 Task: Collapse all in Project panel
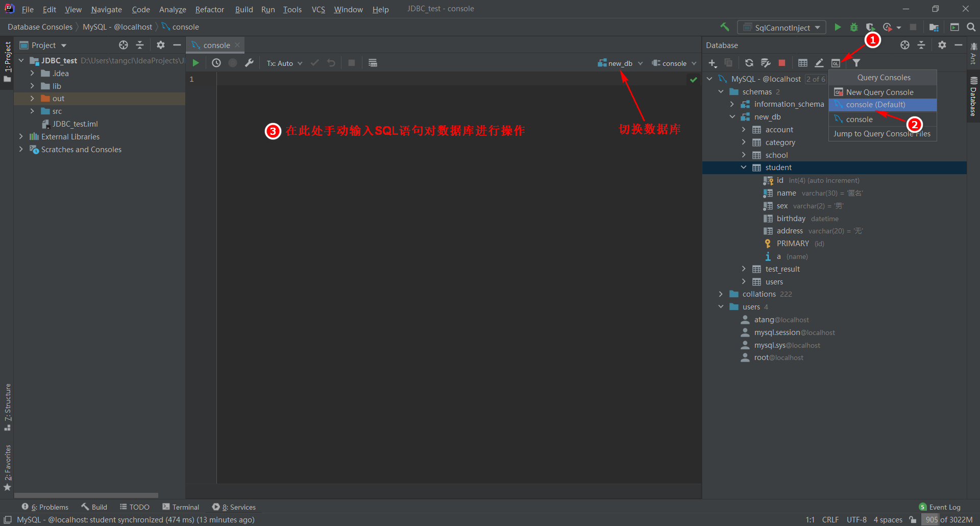click(140, 45)
